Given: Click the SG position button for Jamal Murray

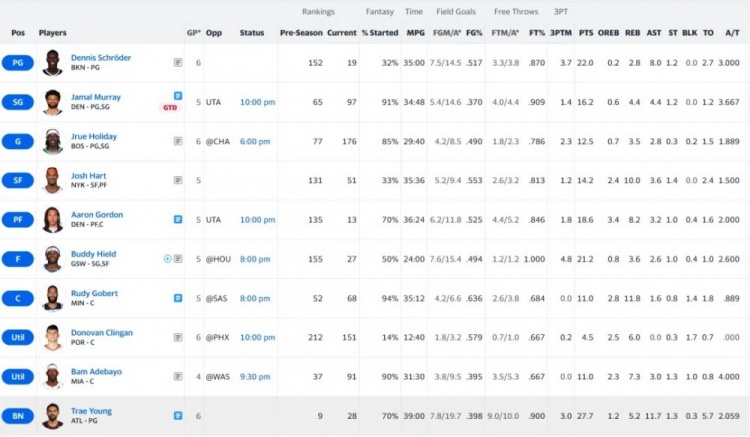Looking at the screenshot, I should [x=18, y=102].
